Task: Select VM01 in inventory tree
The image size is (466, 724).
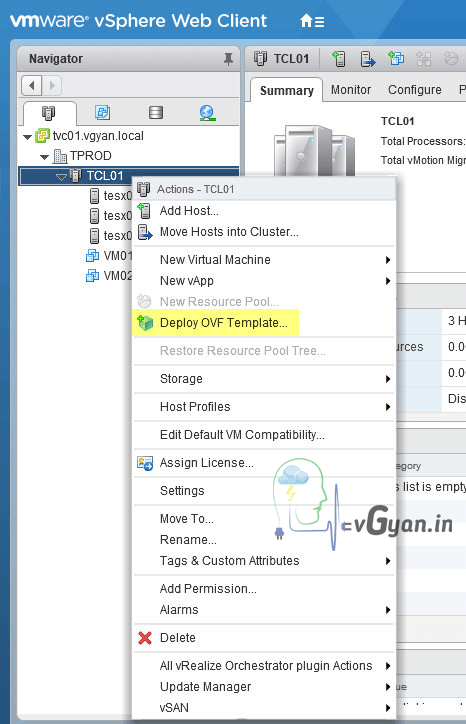Action: (118, 256)
